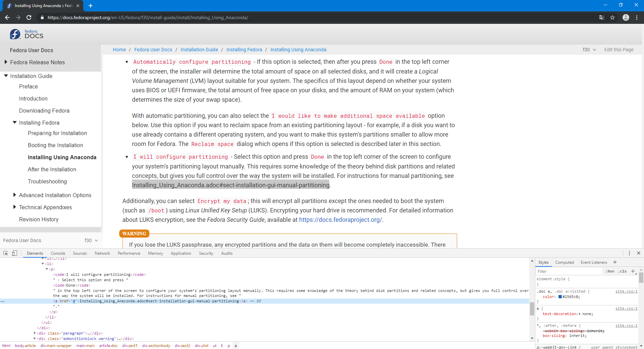Open the Event Listeners tab
The image size is (644, 349).
tap(594, 262)
